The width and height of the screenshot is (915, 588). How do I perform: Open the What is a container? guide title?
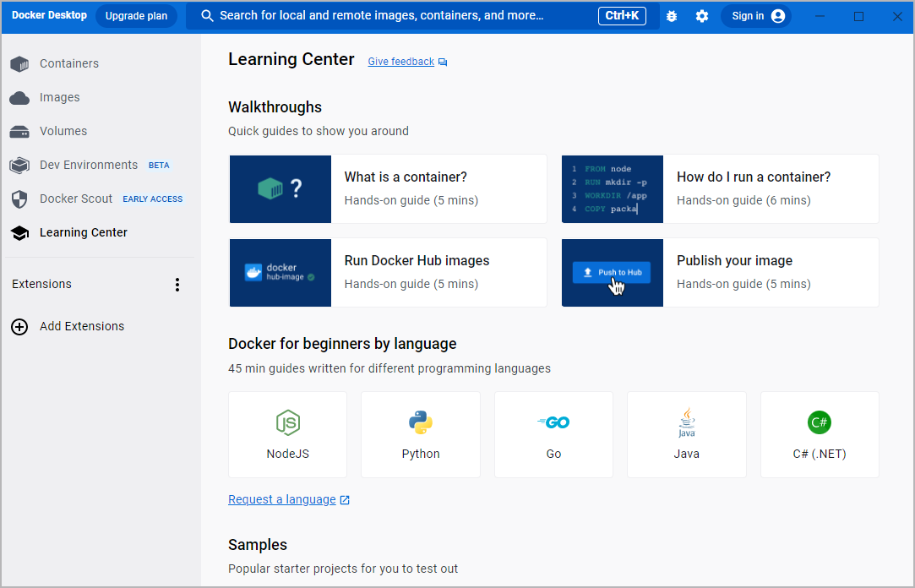click(x=406, y=177)
